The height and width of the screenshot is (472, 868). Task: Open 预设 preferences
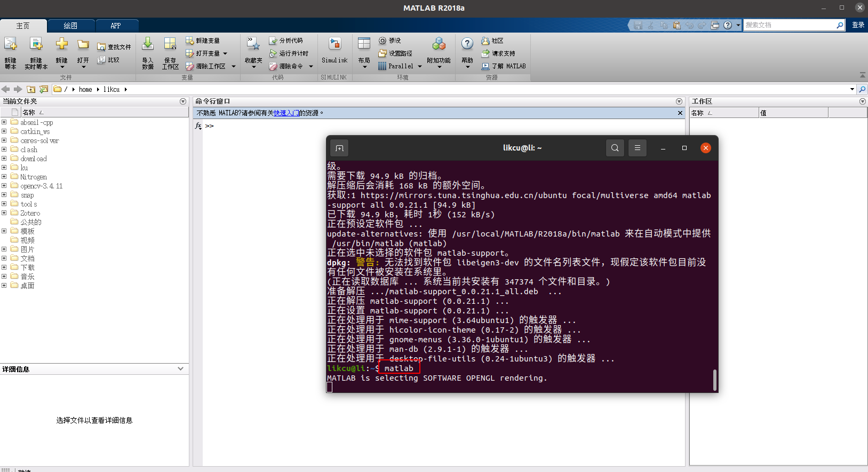[389, 41]
